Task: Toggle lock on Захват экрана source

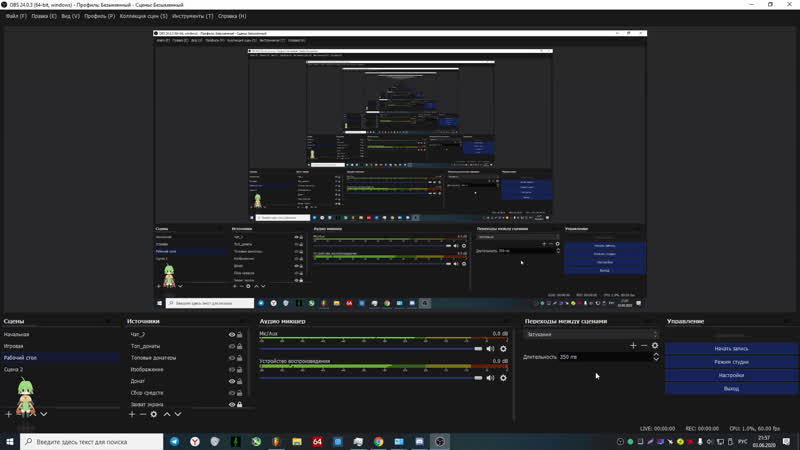Action: [239, 405]
